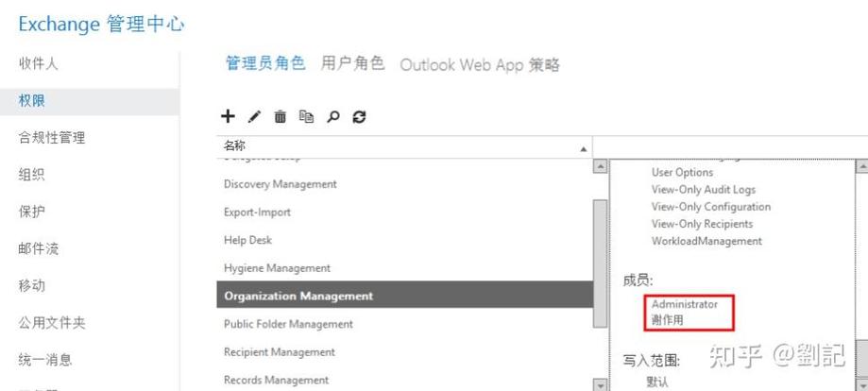Switch to 用户角色 tab
Viewport: 868px width, 391px height.
352,64
